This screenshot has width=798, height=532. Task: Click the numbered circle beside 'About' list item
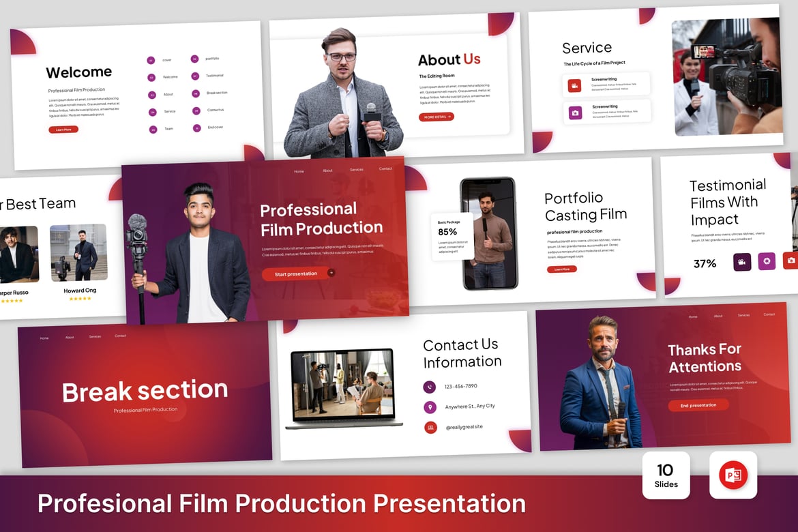click(x=151, y=95)
